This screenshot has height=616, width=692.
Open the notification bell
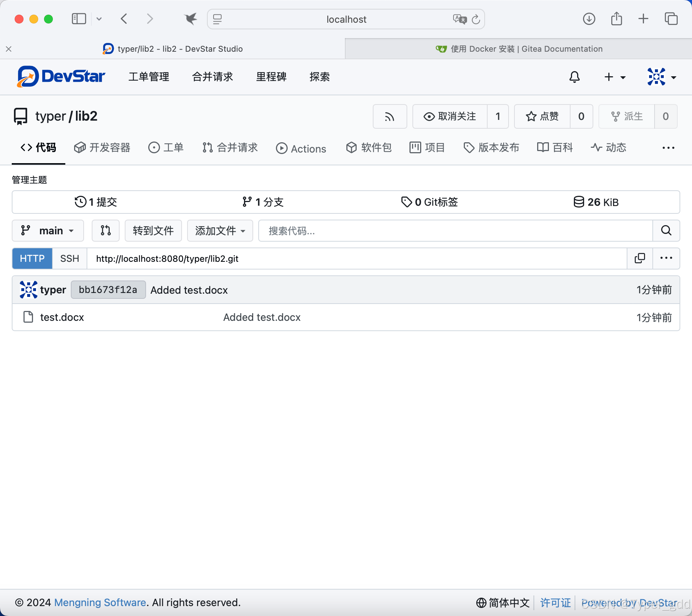click(574, 77)
